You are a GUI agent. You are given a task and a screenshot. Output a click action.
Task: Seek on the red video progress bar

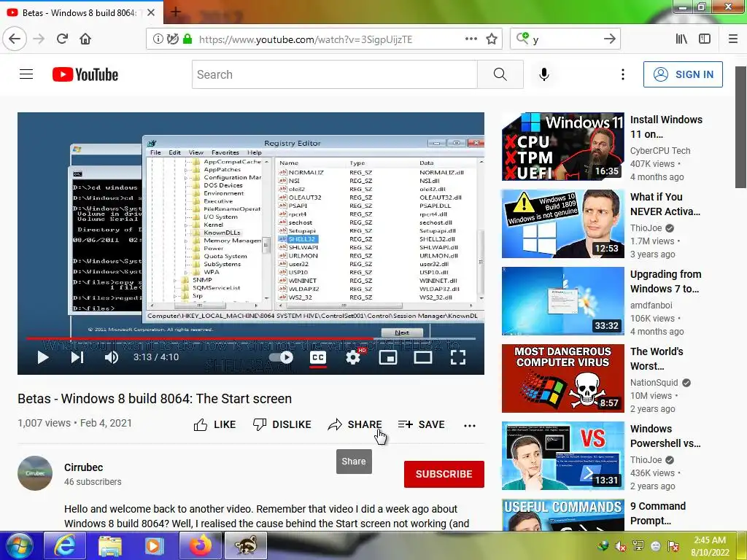point(251,338)
